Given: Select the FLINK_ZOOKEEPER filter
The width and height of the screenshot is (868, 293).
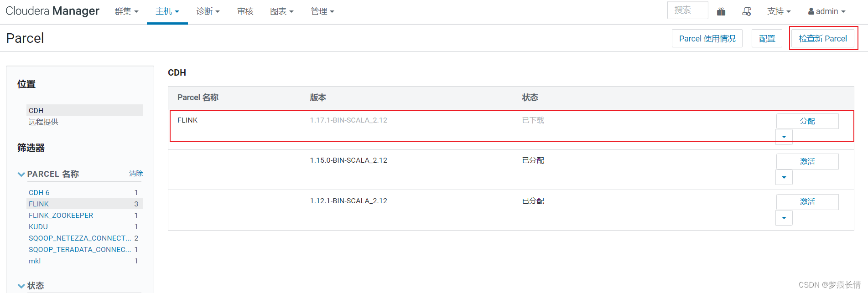Looking at the screenshot, I should click(61, 215).
